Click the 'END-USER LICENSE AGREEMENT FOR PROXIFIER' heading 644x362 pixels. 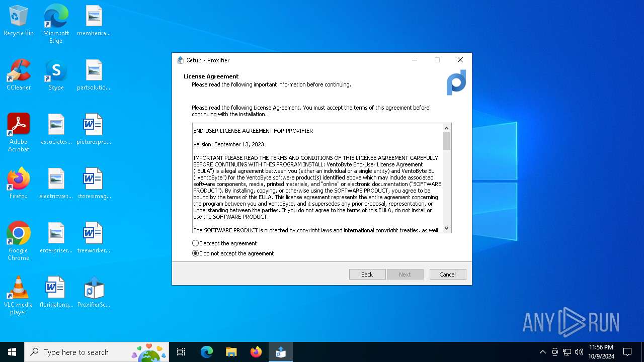click(254, 131)
